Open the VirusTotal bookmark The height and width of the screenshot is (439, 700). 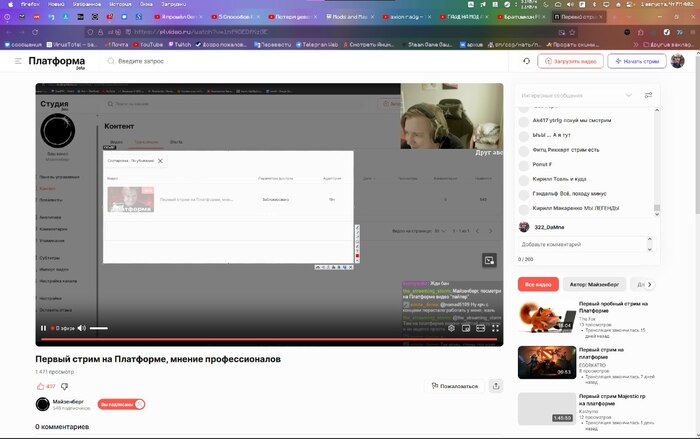tap(72, 45)
